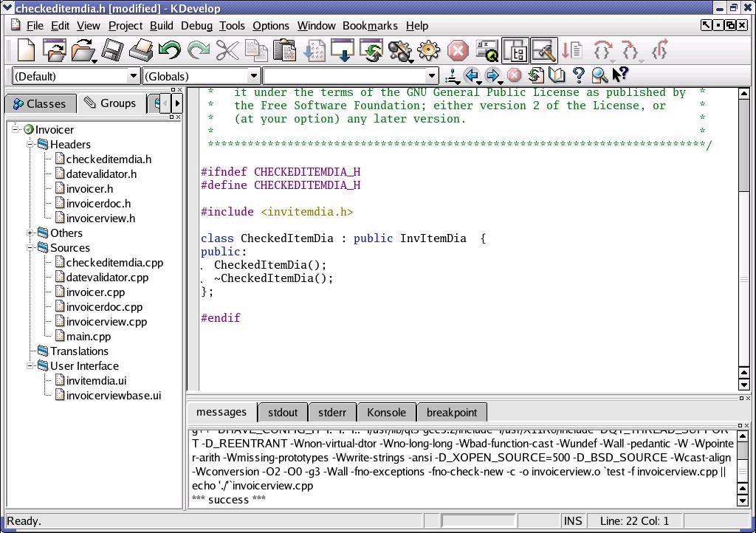Select the messages output tab
The height and width of the screenshot is (533, 756).
(x=221, y=412)
